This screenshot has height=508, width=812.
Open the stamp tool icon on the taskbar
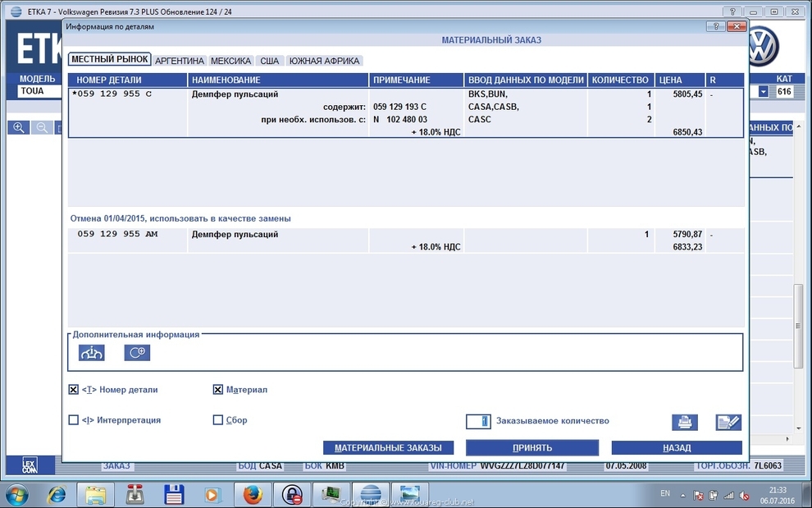point(135,495)
